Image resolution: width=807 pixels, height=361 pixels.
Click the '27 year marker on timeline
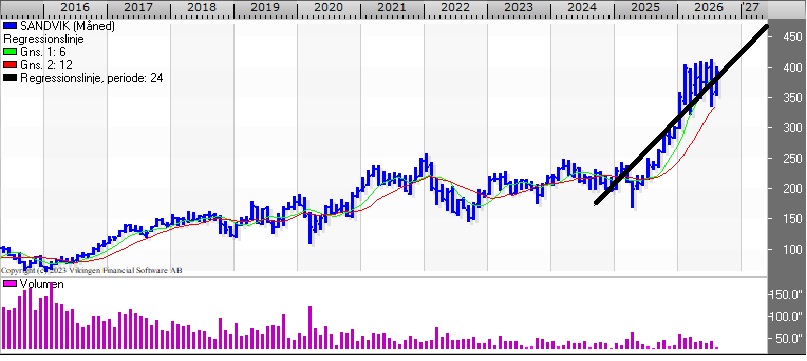pyautogui.click(x=751, y=7)
